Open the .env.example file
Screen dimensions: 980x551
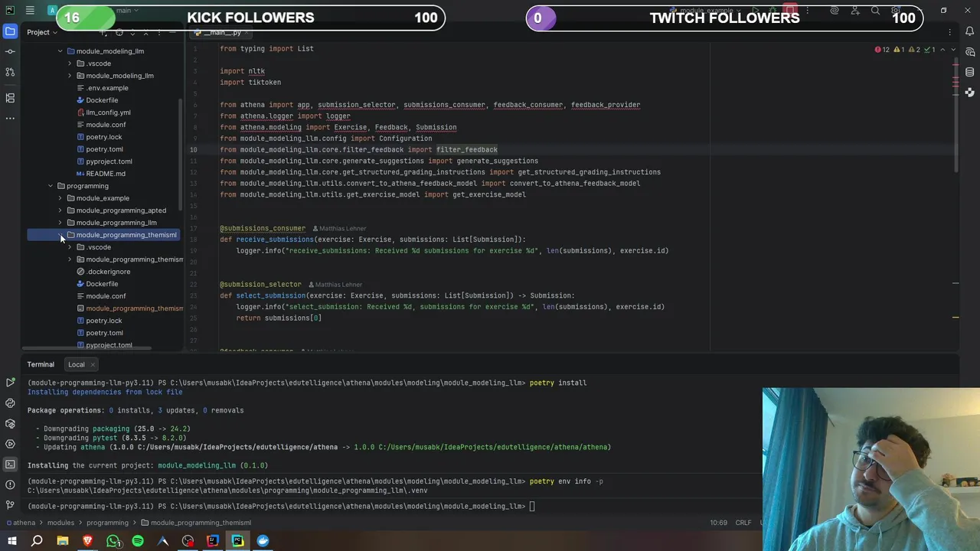[107, 88]
